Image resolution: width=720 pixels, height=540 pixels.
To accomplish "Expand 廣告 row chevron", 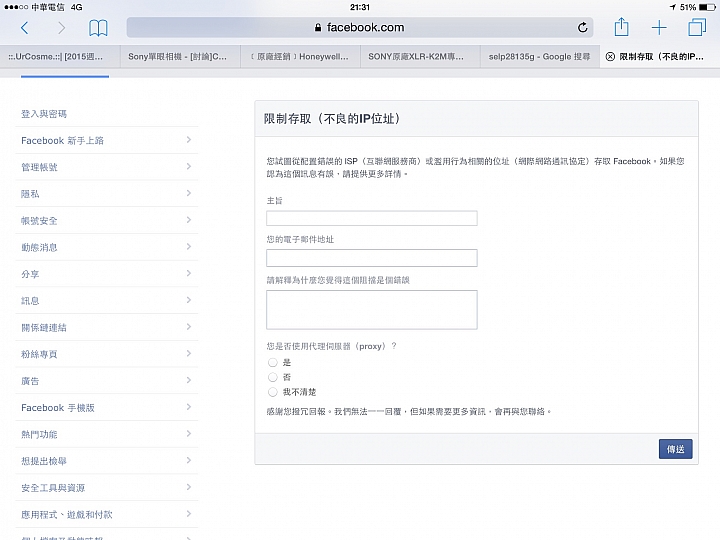I will click(x=189, y=380).
